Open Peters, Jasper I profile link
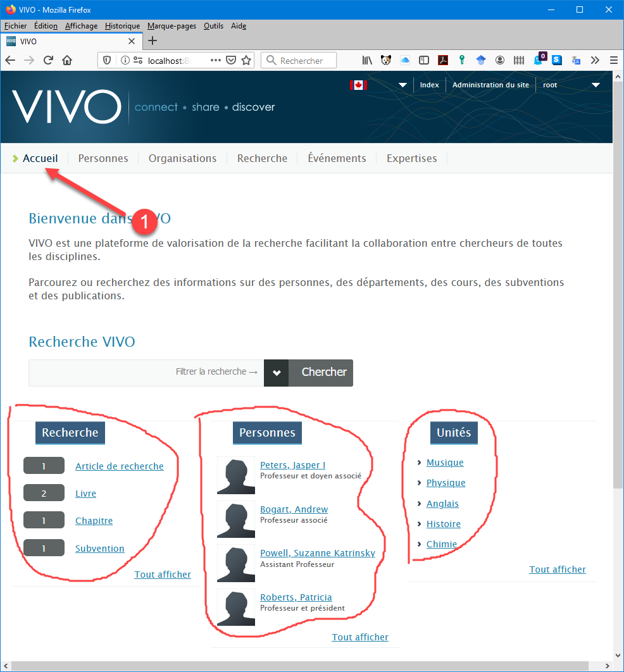 click(x=293, y=465)
